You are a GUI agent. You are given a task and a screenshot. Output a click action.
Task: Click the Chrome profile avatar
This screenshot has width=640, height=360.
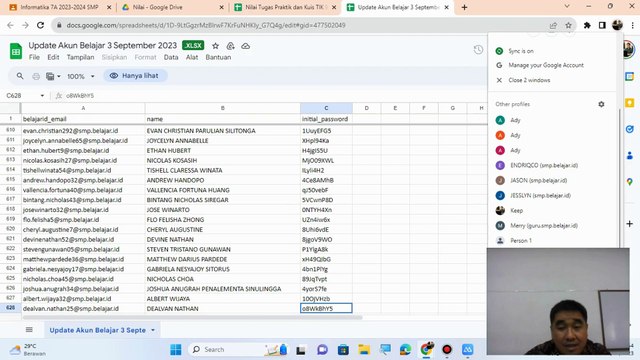tap(617, 25)
